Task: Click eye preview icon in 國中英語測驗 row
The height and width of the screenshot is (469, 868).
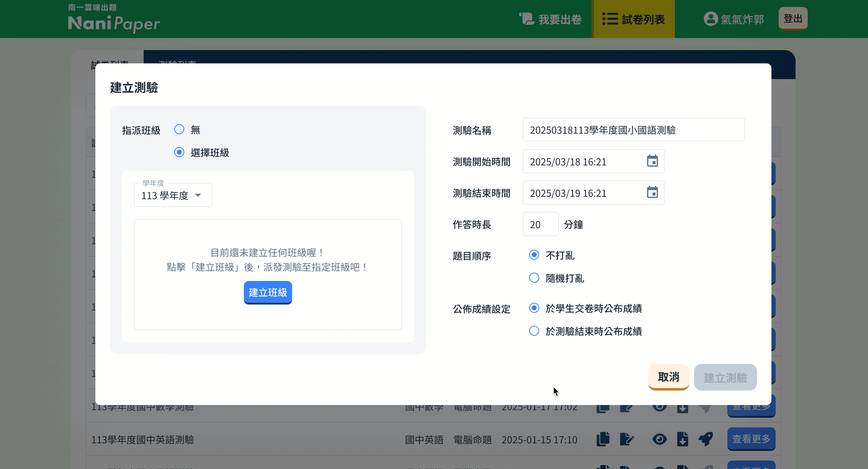Action: (659, 439)
